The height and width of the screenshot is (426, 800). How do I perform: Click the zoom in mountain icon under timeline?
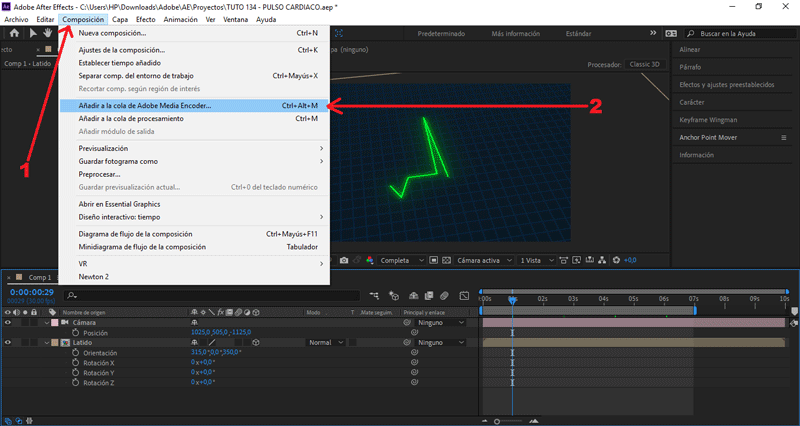click(x=534, y=421)
